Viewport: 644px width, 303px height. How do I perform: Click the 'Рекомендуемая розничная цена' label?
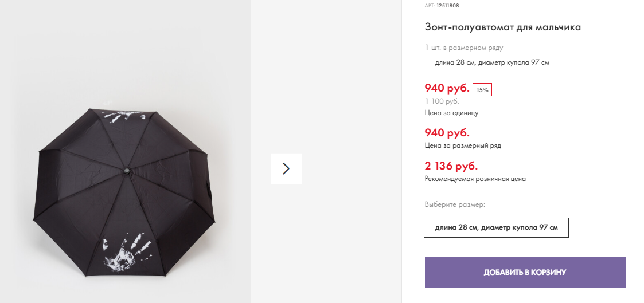475,179
